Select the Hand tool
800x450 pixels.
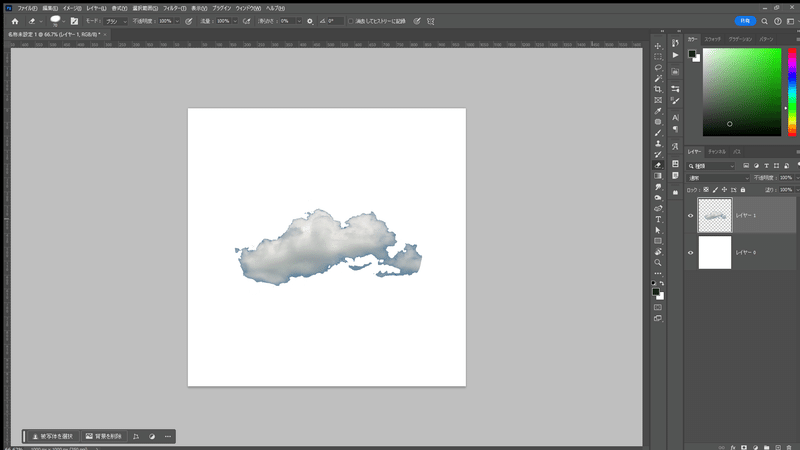(x=658, y=252)
